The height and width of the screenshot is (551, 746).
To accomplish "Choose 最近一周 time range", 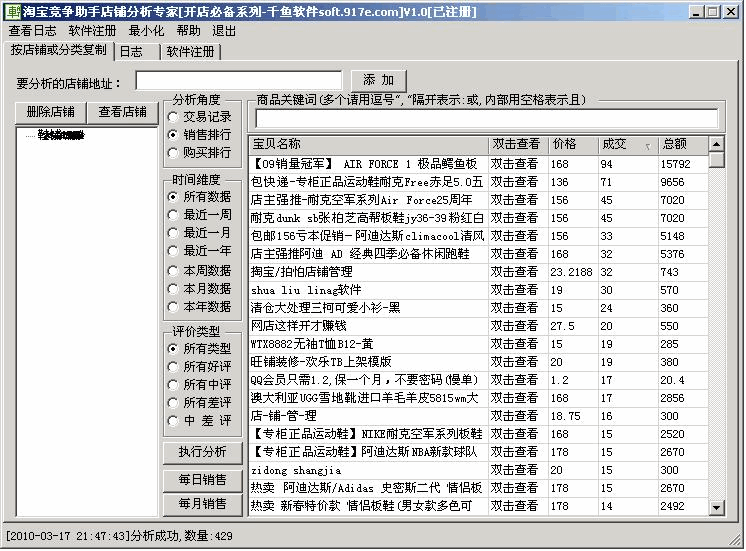I will (x=172, y=215).
